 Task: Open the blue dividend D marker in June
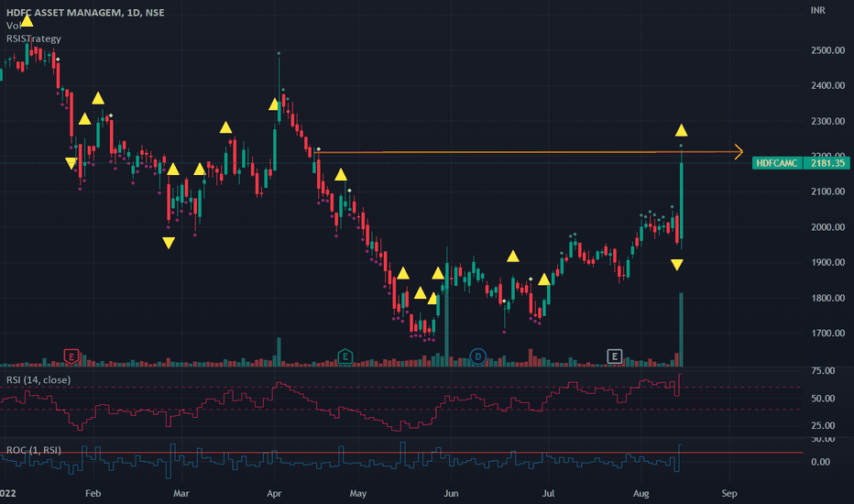pos(477,356)
